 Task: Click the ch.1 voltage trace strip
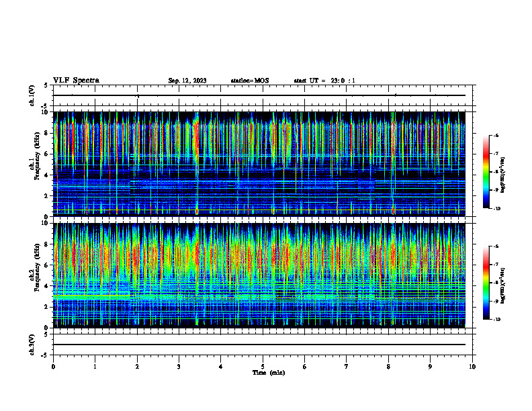[264, 95]
